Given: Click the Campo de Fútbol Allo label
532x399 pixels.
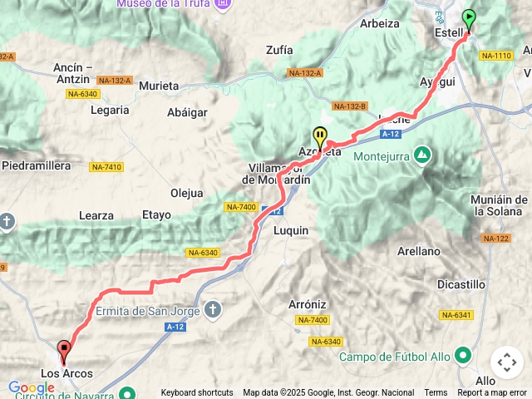Looking at the screenshot, I should (395, 357).
